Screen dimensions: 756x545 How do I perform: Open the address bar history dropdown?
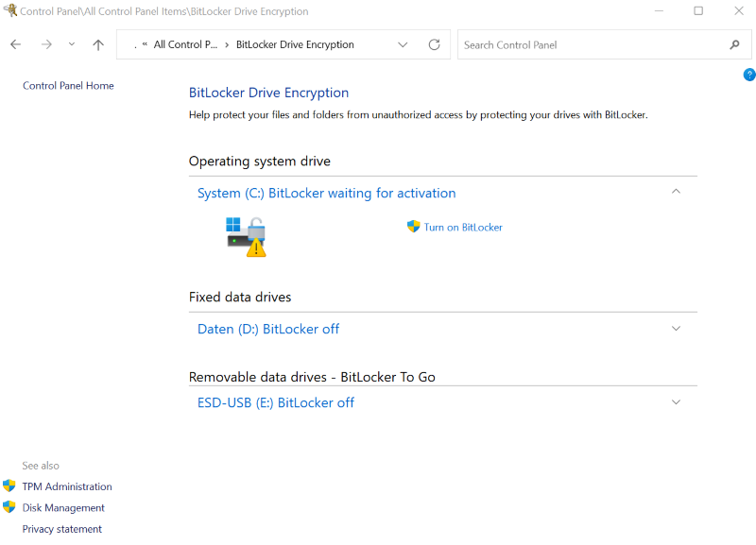point(403,44)
